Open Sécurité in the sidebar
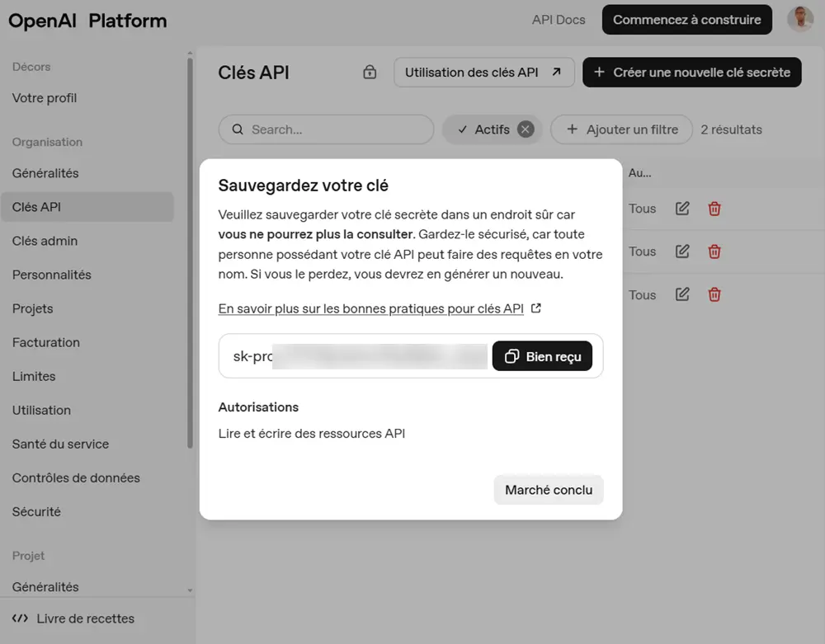This screenshot has width=825, height=644. coord(36,511)
